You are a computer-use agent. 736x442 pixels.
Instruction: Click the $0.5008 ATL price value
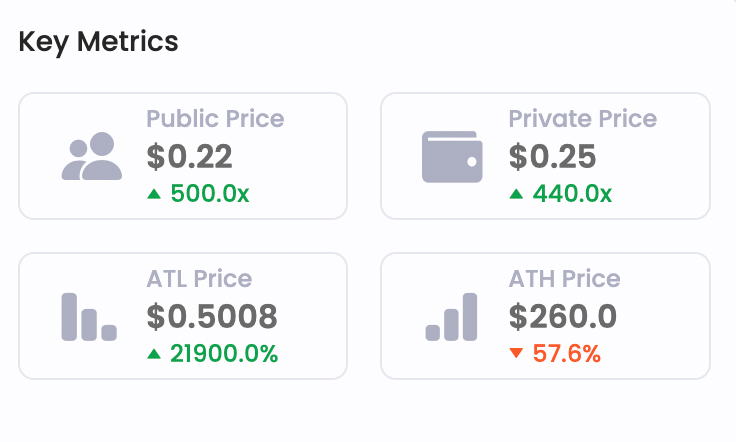(211, 316)
